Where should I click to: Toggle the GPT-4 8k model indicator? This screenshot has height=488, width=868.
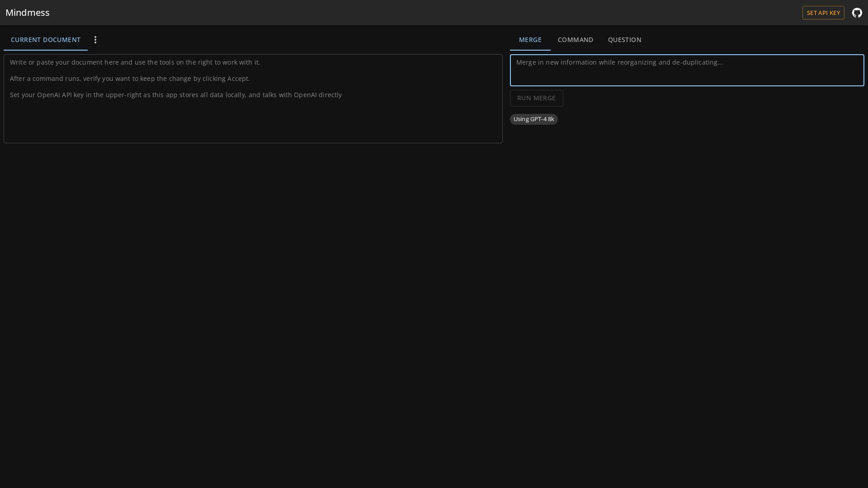533,119
